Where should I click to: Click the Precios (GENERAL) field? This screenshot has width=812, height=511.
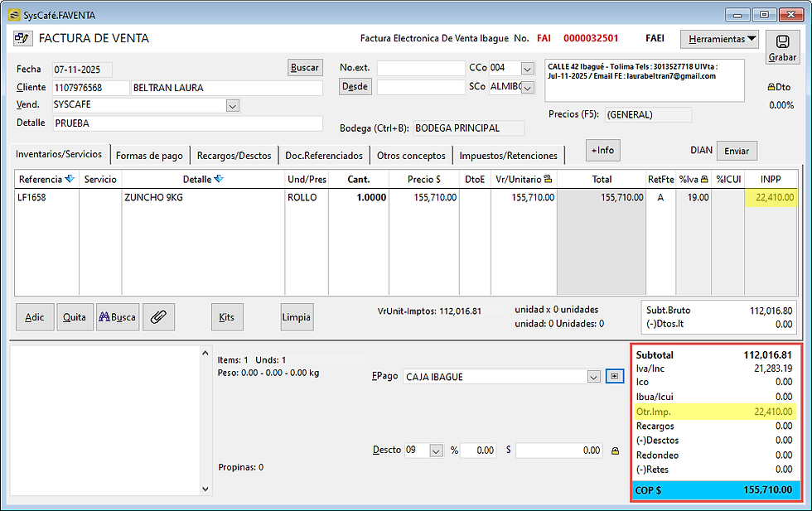(x=648, y=114)
